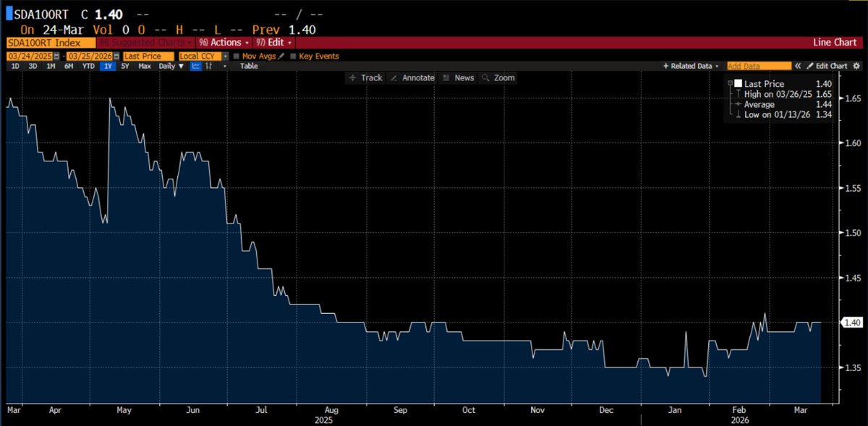Click the 1.35 y-axis label
Screen dimensions: 868x426
853,367
